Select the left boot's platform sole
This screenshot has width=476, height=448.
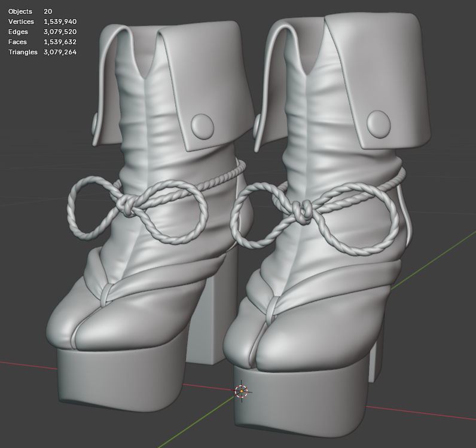tap(121, 381)
